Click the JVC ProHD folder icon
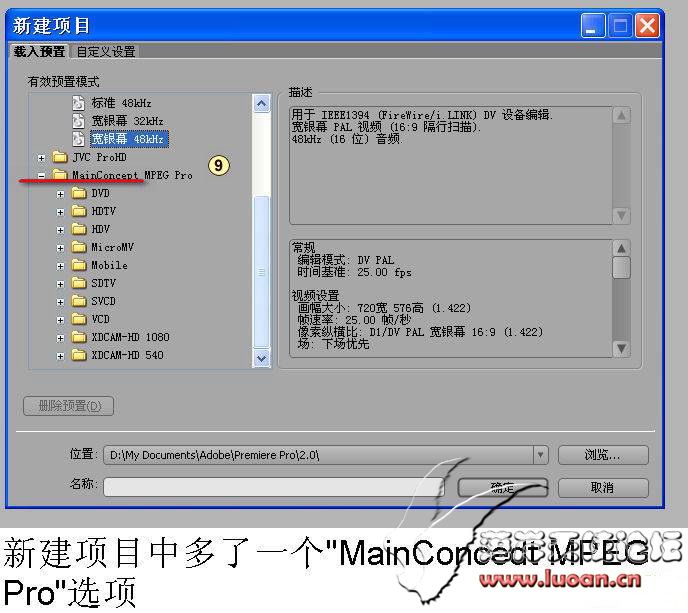This screenshot has width=688, height=613. tap(59, 157)
